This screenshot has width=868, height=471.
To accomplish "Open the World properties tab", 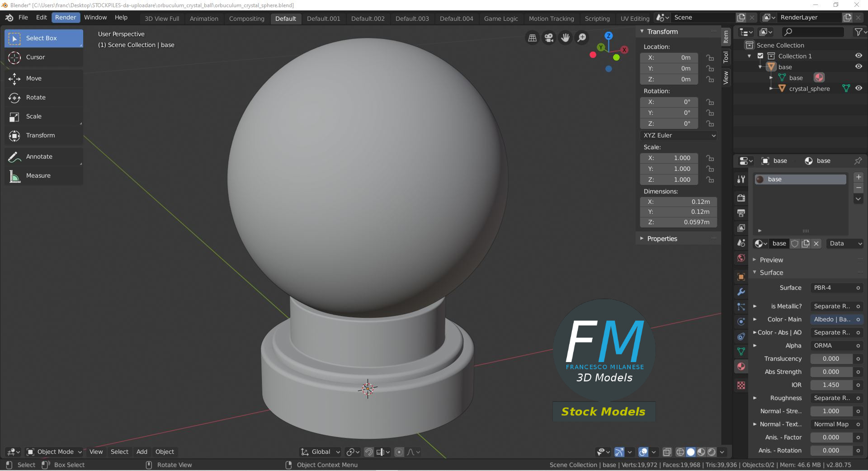I will [x=741, y=258].
